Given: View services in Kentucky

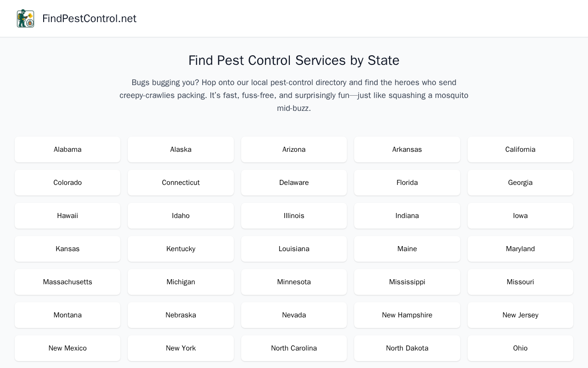Looking at the screenshot, I should click(181, 249).
